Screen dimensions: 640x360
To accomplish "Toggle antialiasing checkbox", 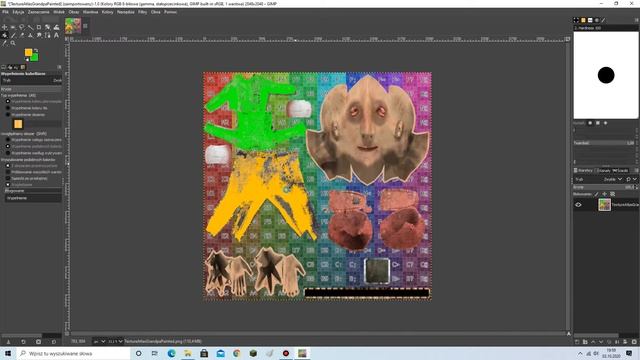I will click(x=8, y=184).
